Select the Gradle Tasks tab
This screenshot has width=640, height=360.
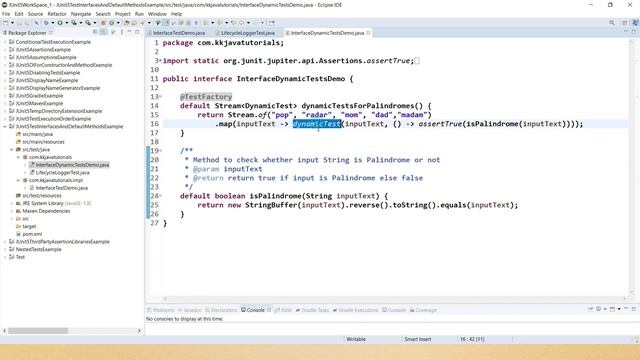[x=312, y=310]
